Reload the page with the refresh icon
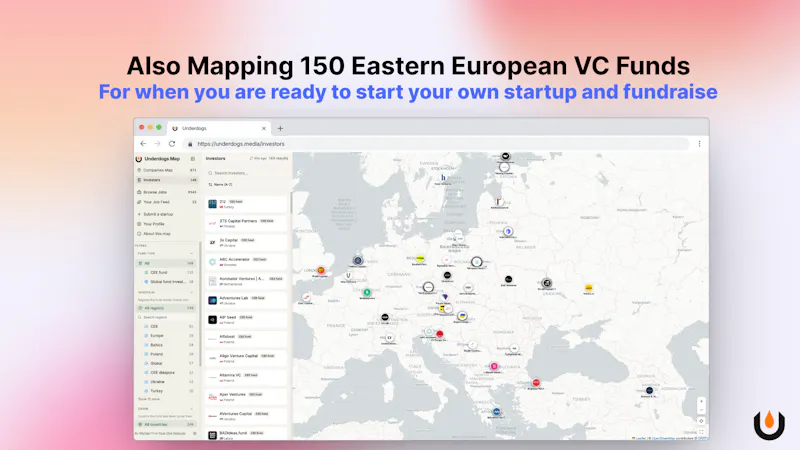The width and height of the screenshot is (800, 450). point(172,144)
